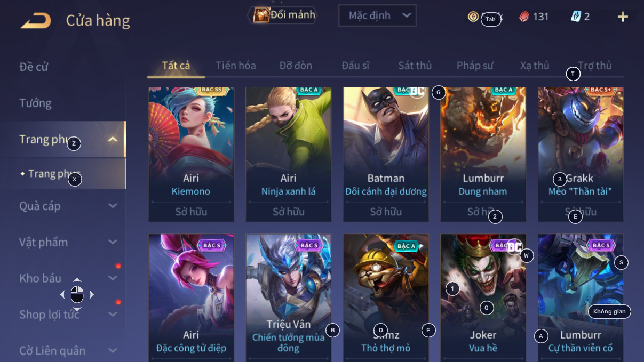Switch to the Pháp sư tab
Screen dimensions: 644x362
tap(475, 66)
